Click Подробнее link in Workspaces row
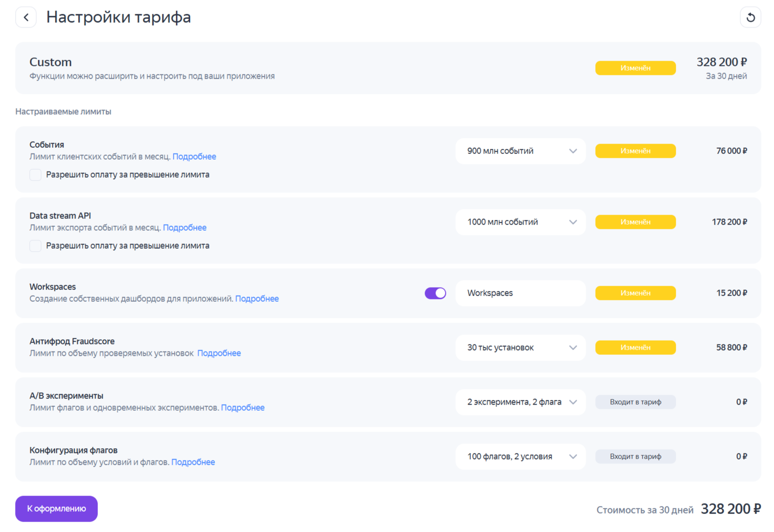This screenshot has width=774, height=532. click(257, 299)
